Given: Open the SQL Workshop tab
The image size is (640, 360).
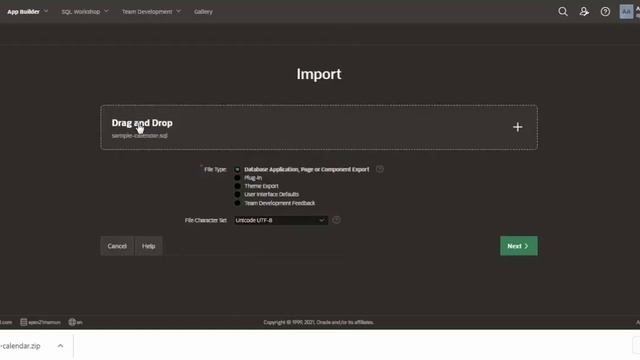Looking at the screenshot, I should pos(80,12).
